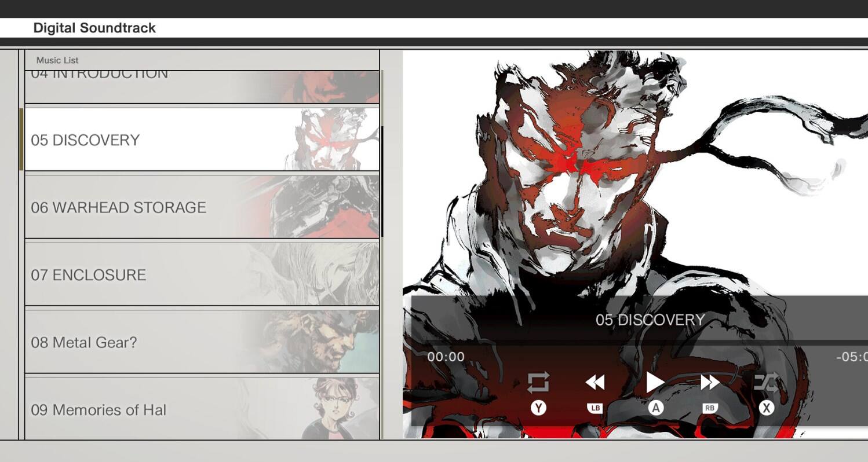Click the RB bumper prompt
This screenshot has height=462, width=868.
click(x=710, y=408)
